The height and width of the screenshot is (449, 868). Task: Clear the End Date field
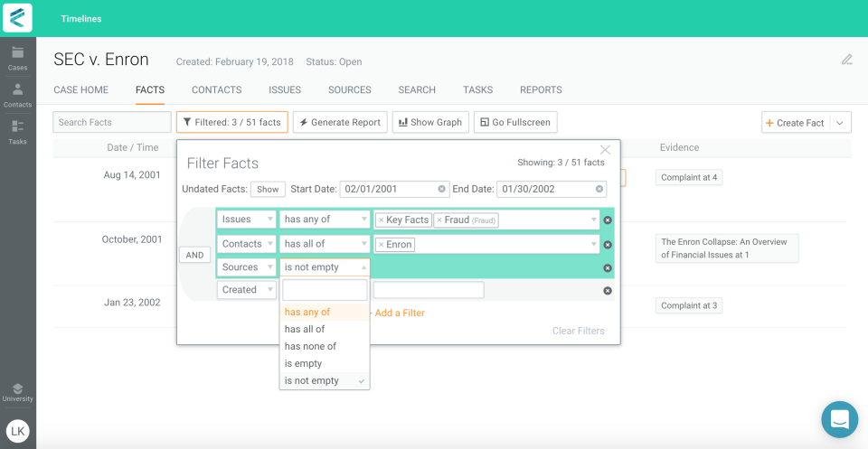click(599, 189)
